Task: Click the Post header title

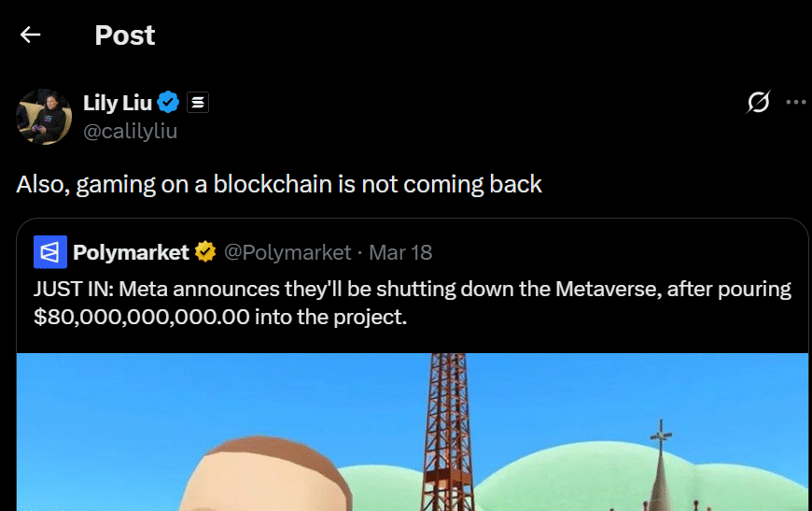Action: click(x=124, y=35)
